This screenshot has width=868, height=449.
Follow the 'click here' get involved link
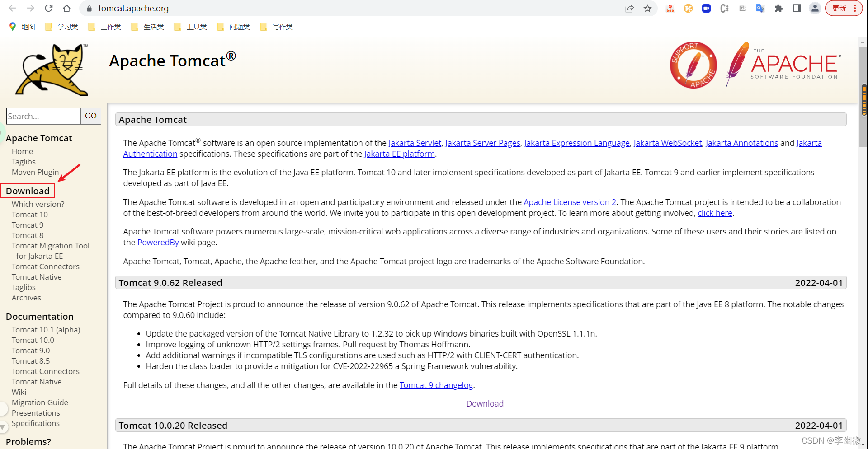tap(715, 213)
